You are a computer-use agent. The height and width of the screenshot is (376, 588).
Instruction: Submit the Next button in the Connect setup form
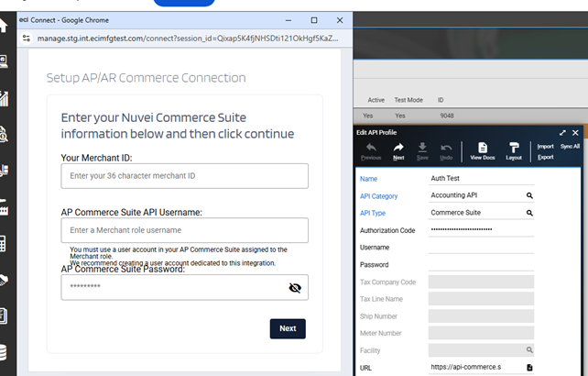pos(288,328)
